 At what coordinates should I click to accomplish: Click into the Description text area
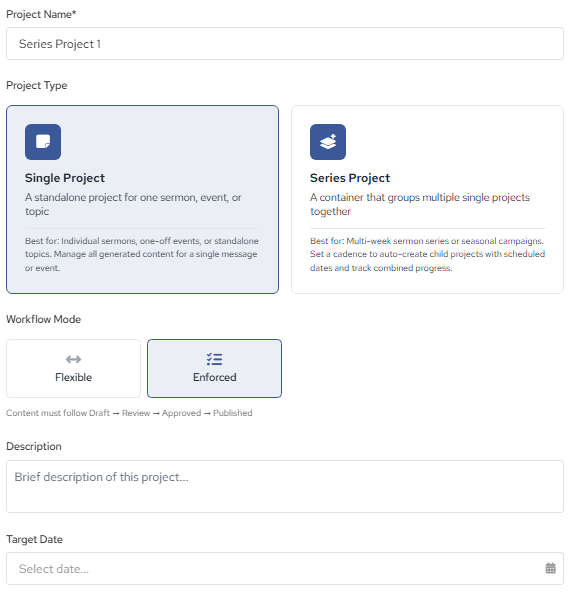tap(285, 486)
